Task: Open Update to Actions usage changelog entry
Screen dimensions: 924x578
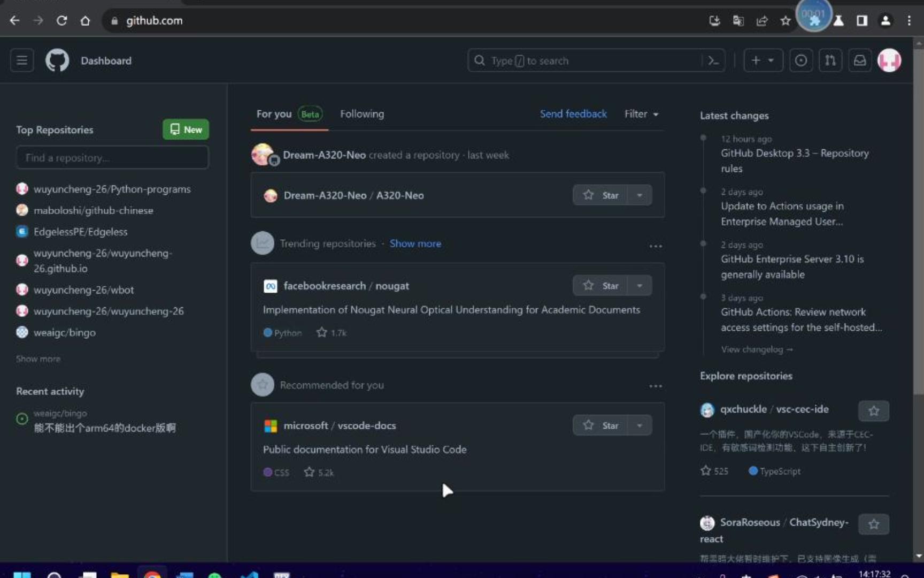Action: tap(782, 214)
